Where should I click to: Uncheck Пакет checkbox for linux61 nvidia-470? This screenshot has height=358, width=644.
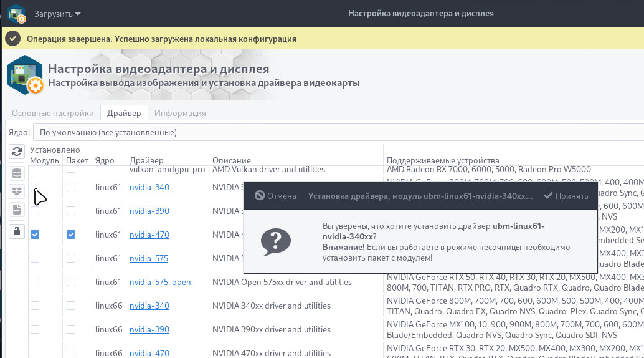click(71, 235)
